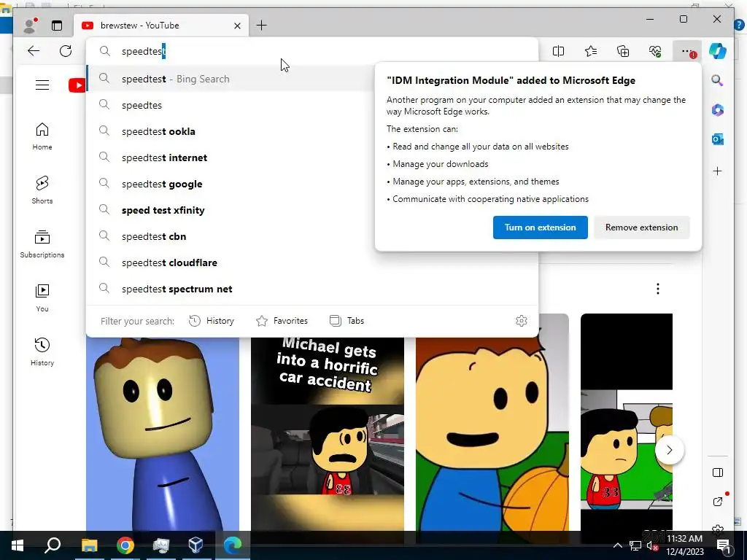Open the blocky 3D character video thumbnail
The width and height of the screenshot is (747, 560).
click(x=163, y=434)
